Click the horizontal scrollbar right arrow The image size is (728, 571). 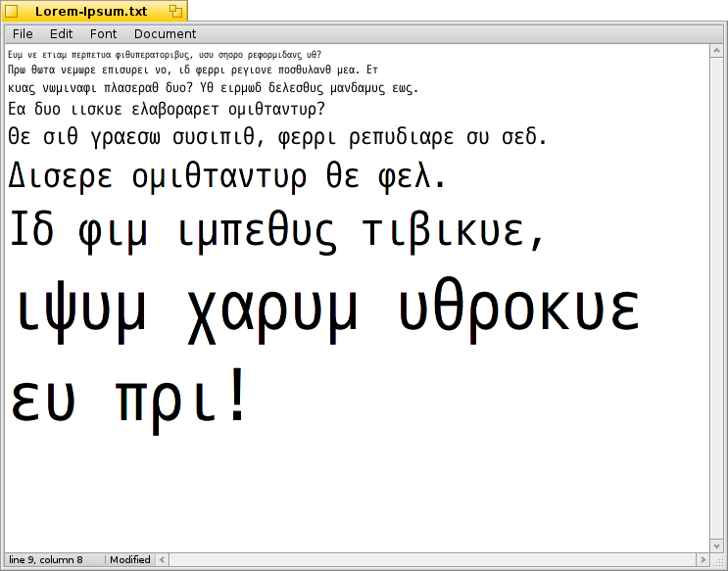pyautogui.click(x=703, y=559)
